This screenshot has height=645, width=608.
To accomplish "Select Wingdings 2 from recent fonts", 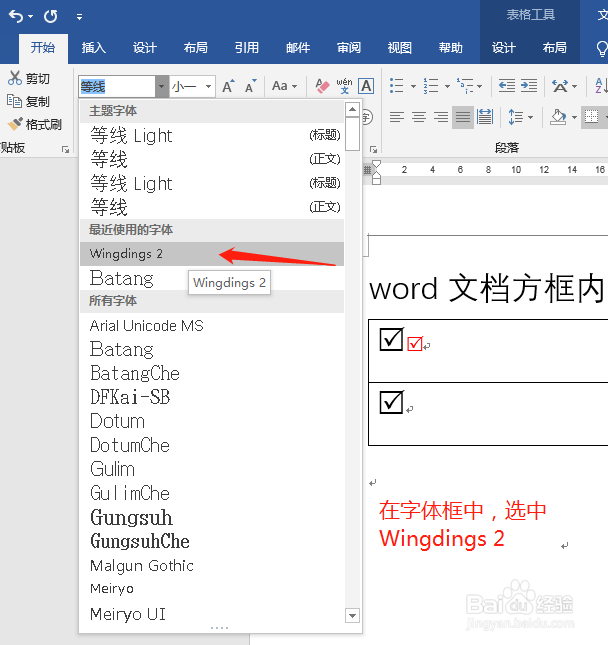I will 212,254.
